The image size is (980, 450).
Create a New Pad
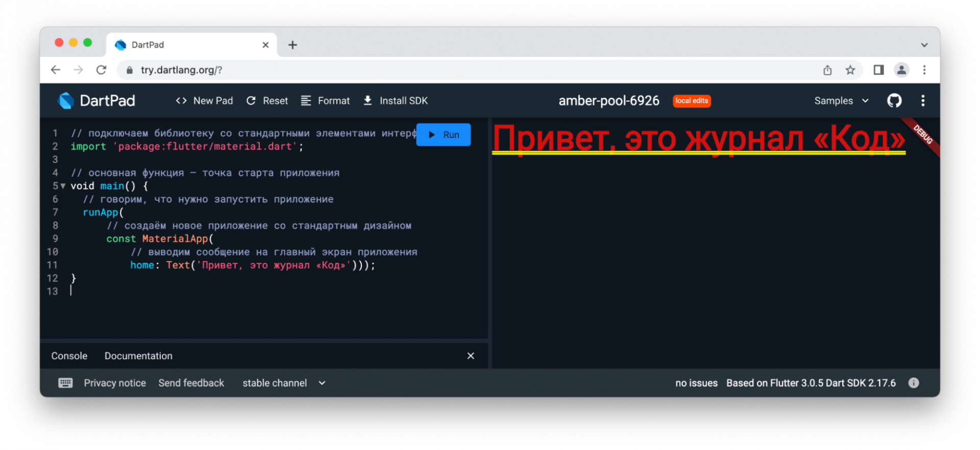[x=204, y=101]
